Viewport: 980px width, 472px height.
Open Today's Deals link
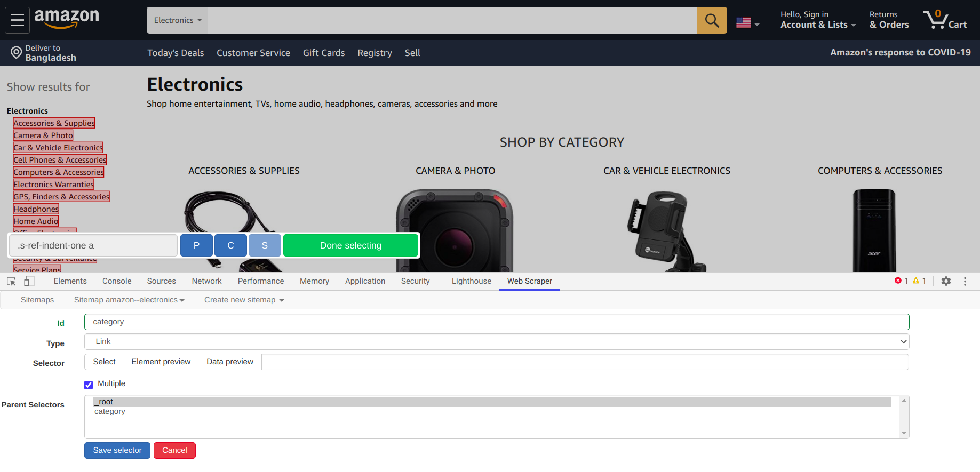point(176,53)
